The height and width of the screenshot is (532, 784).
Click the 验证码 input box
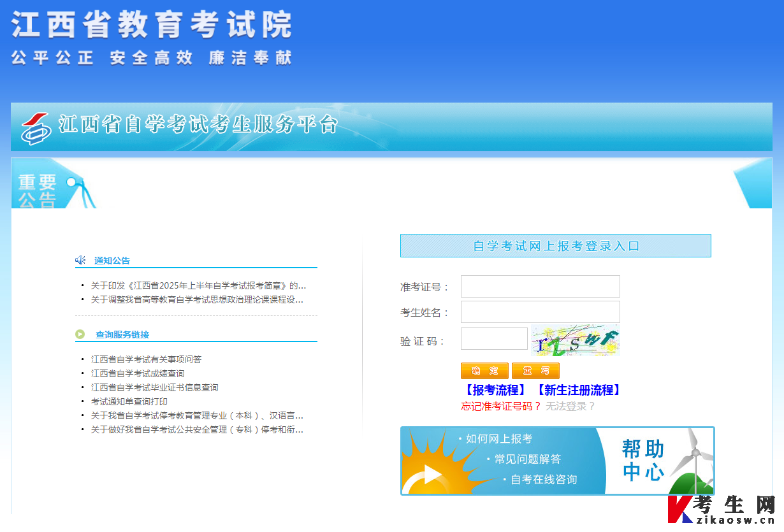point(494,339)
